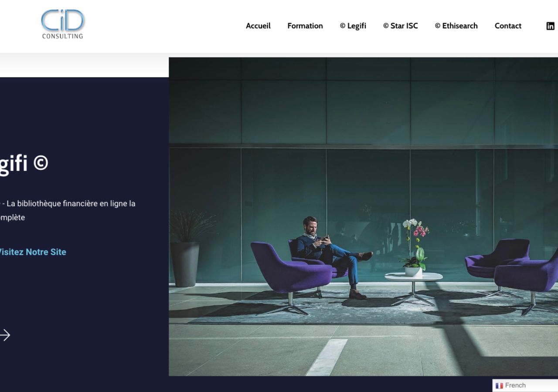
Task: Open the © Star ISC page
Action: point(401,26)
